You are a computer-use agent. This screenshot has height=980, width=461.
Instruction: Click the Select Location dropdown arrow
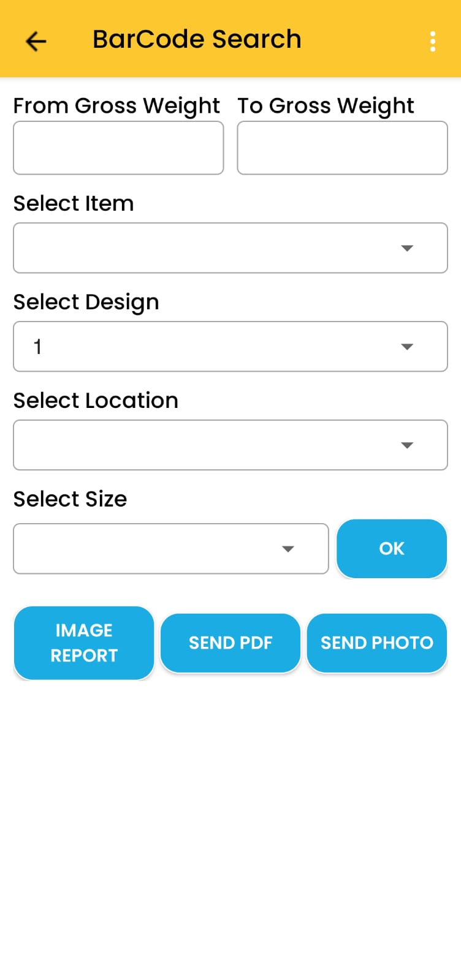coord(406,445)
